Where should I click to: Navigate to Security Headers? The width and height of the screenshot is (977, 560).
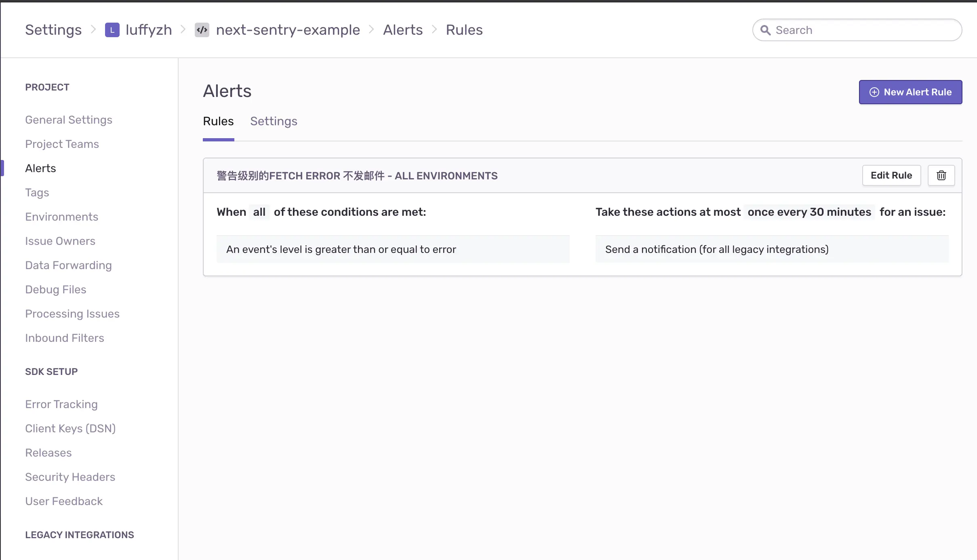pos(70,477)
